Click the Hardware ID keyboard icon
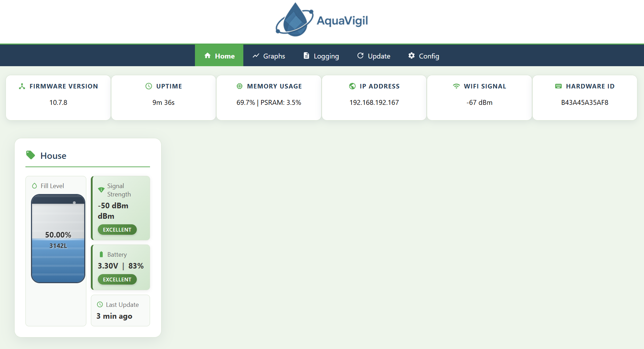644x349 pixels. click(558, 86)
